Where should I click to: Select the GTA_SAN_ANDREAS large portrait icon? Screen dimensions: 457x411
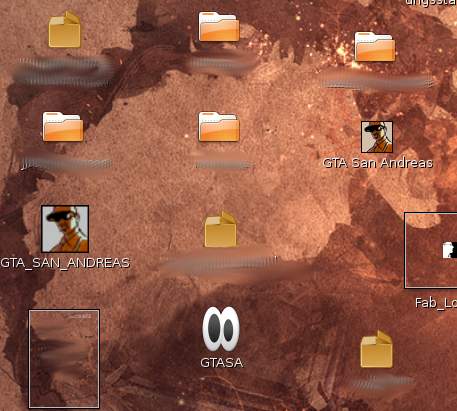coord(65,229)
